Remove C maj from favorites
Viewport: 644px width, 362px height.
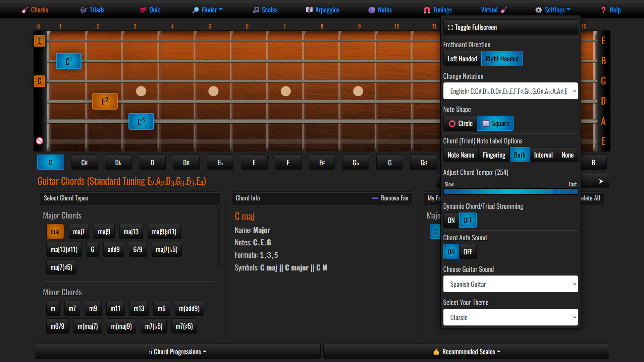pos(390,198)
